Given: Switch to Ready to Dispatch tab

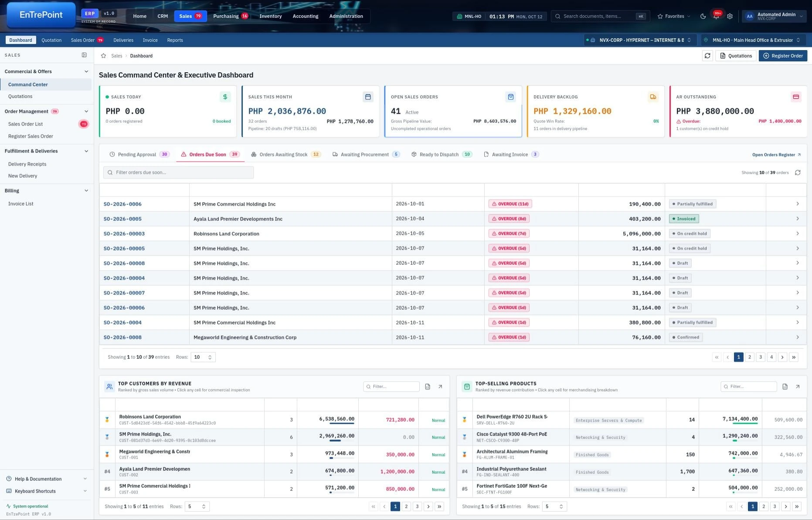Looking at the screenshot, I should [x=442, y=154].
